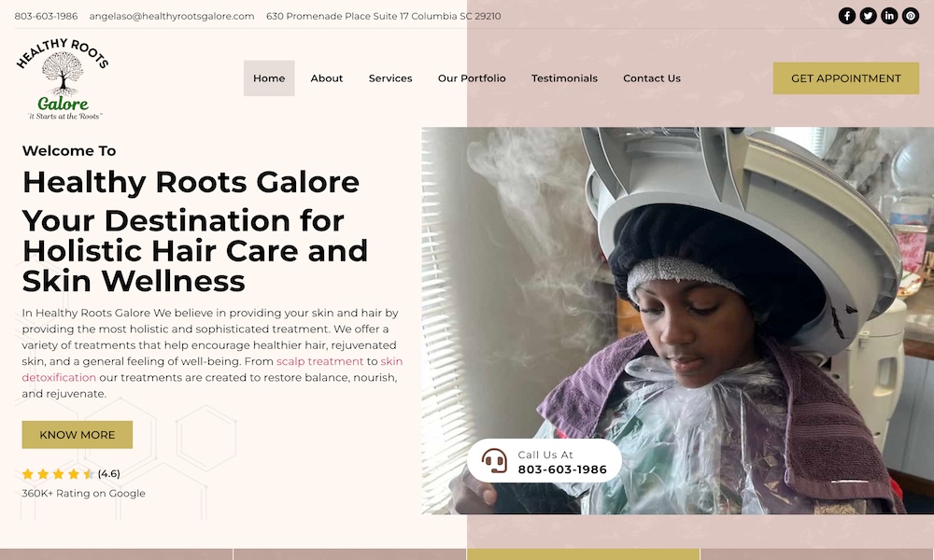Select the Home menu item

tap(269, 78)
